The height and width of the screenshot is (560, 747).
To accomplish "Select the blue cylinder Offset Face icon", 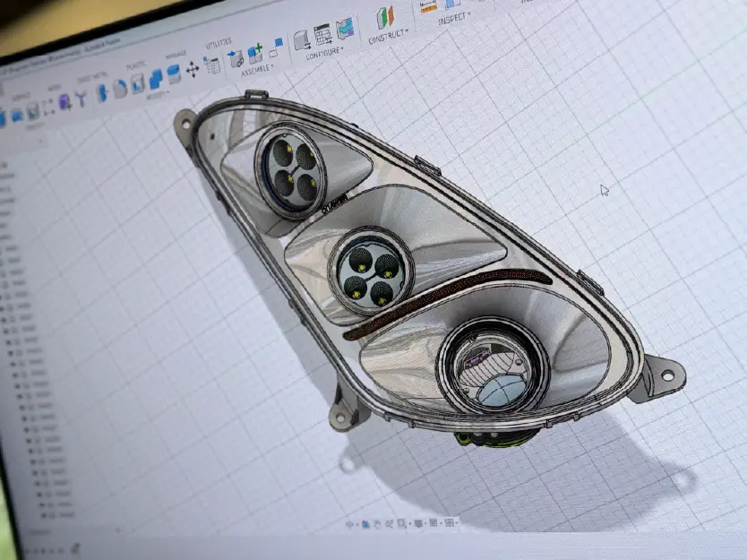I will click(174, 74).
